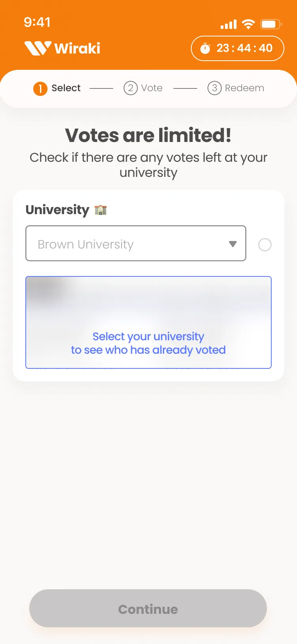The image size is (297, 644).
Task: Click the step 2 number circle
Action: (x=130, y=88)
